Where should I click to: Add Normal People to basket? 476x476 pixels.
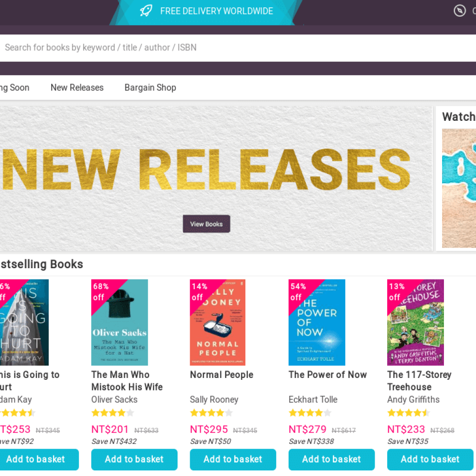coord(233,459)
